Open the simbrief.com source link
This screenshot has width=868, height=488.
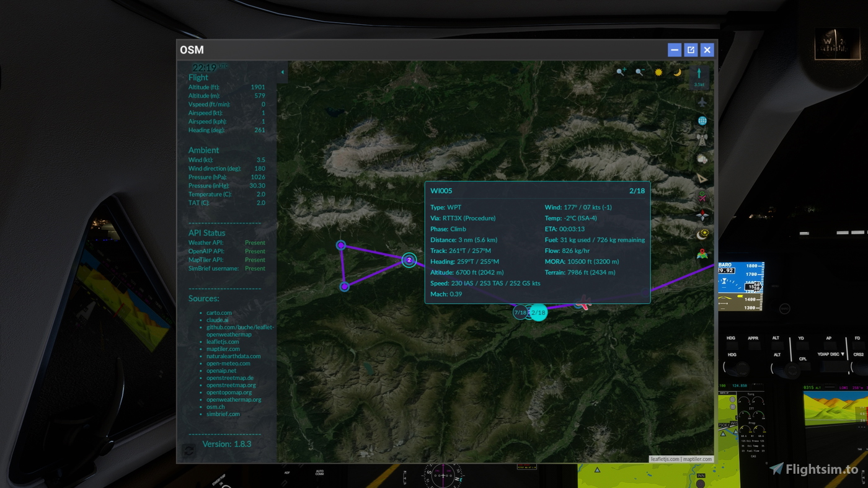pyautogui.click(x=223, y=414)
